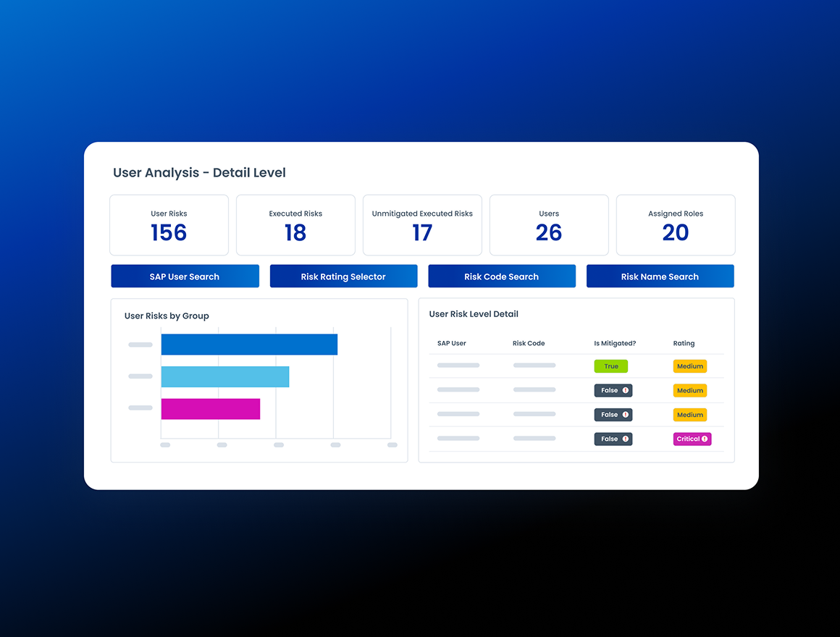Open the Risk Rating Selector
The width and height of the screenshot is (840, 637).
(343, 277)
